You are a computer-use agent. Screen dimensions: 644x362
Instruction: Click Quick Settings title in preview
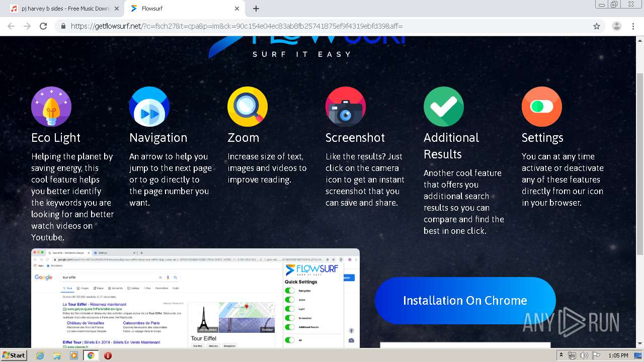click(301, 282)
